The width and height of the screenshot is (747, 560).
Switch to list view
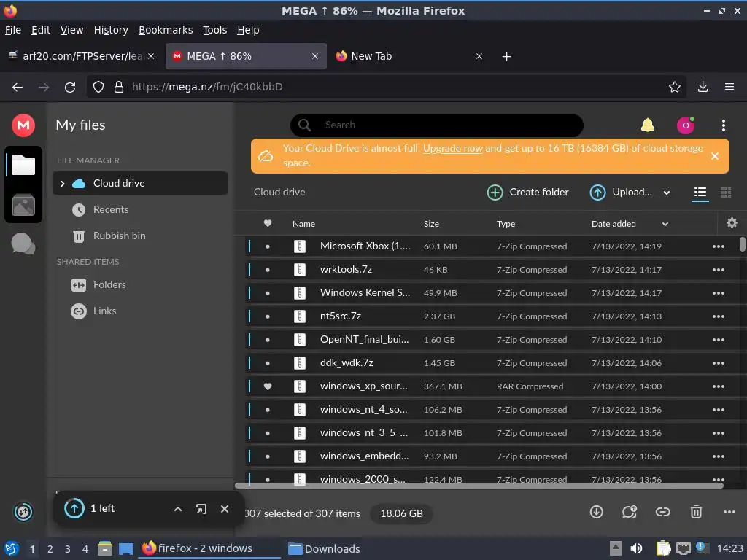[700, 192]
